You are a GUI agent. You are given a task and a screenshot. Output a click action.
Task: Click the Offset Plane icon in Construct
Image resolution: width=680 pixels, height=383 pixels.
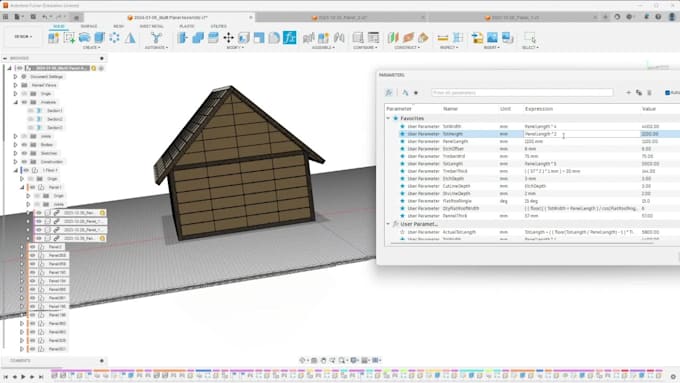pyautogui.click(x=393, y=38)
